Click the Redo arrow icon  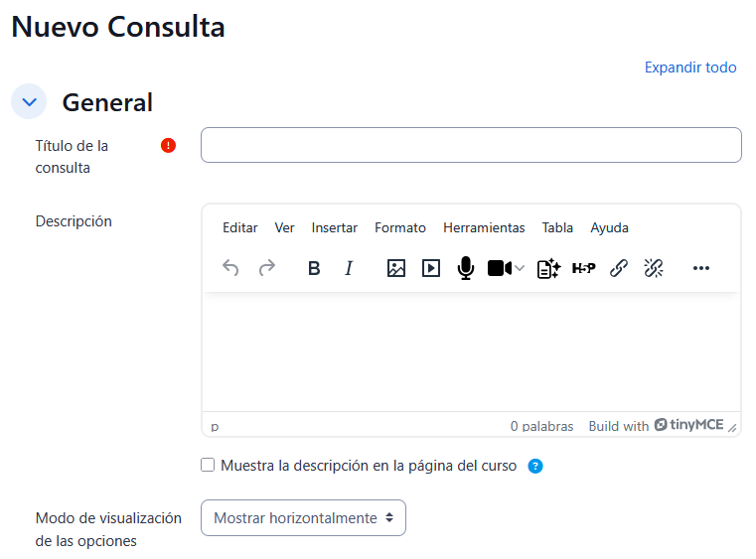coord(266,268)
